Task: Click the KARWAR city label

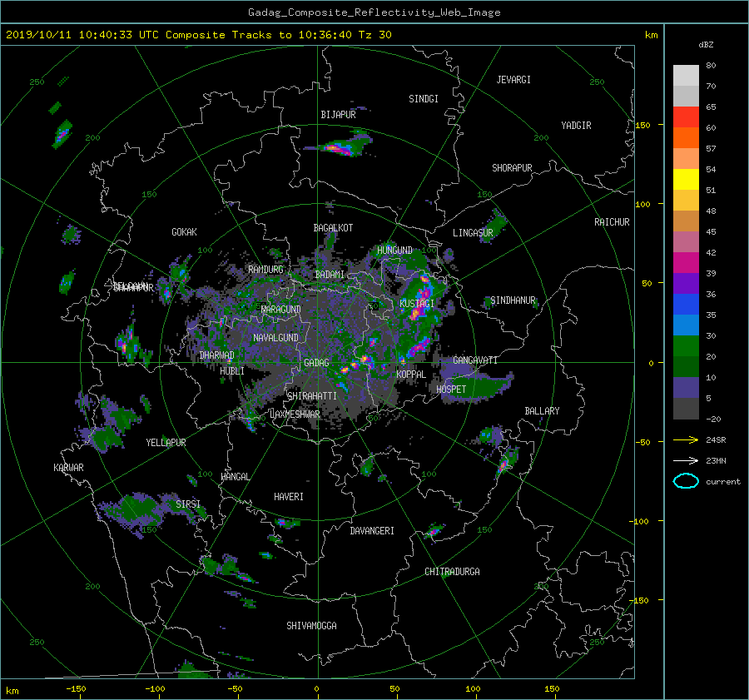Action: (68, 468)
